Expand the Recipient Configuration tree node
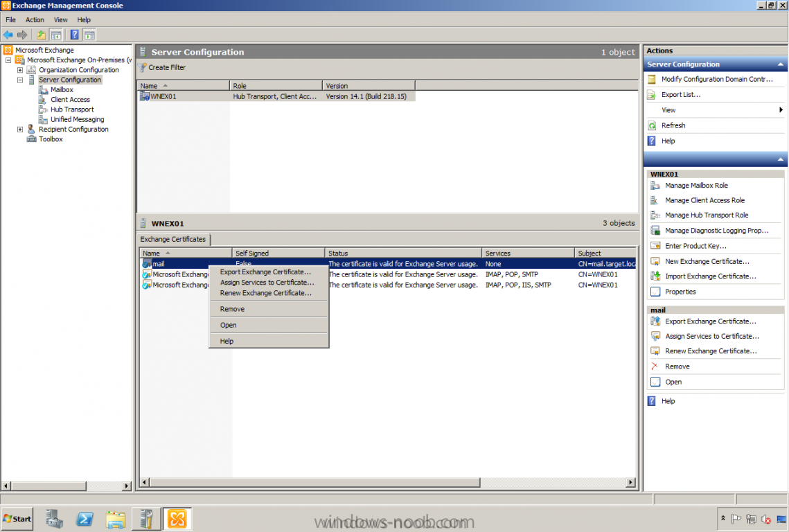The height and width of the screenshot is (532, 789). (x=20, y=130)
